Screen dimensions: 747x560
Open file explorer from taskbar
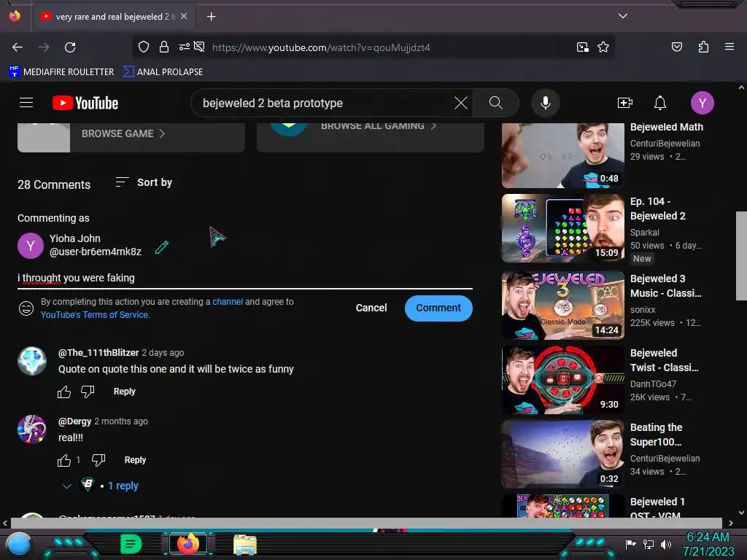(x=245, y=545)
